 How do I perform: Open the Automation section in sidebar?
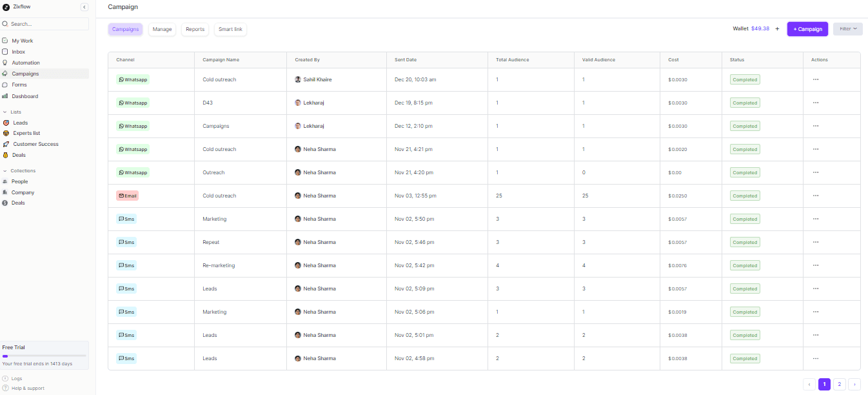tap(27, 63)
